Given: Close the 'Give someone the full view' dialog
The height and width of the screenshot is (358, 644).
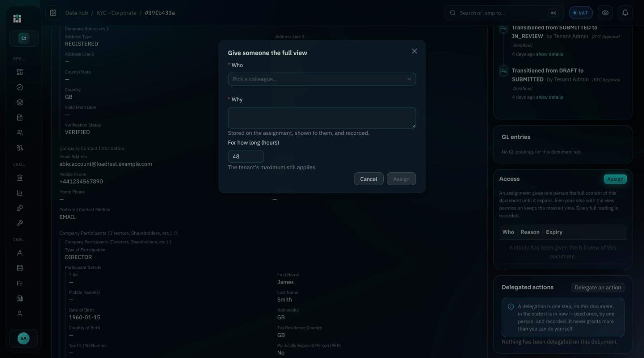Looking at the screenshot, I should tap(414, 51).
